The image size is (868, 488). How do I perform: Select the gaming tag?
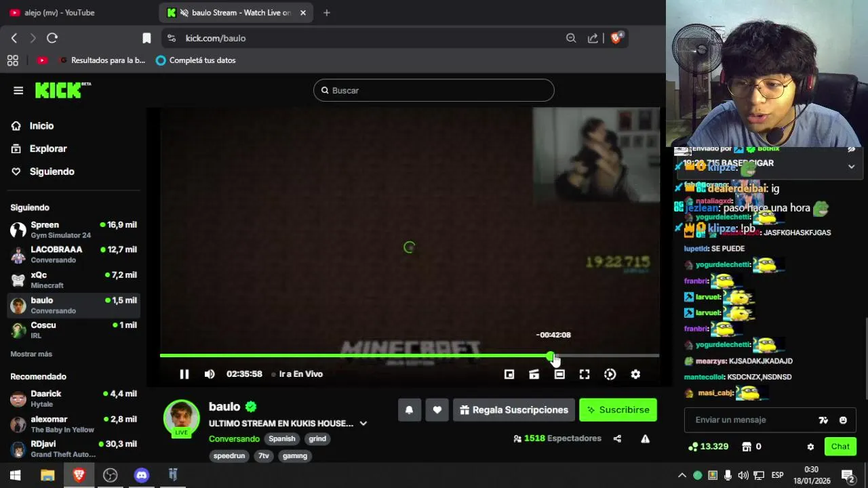295,456
